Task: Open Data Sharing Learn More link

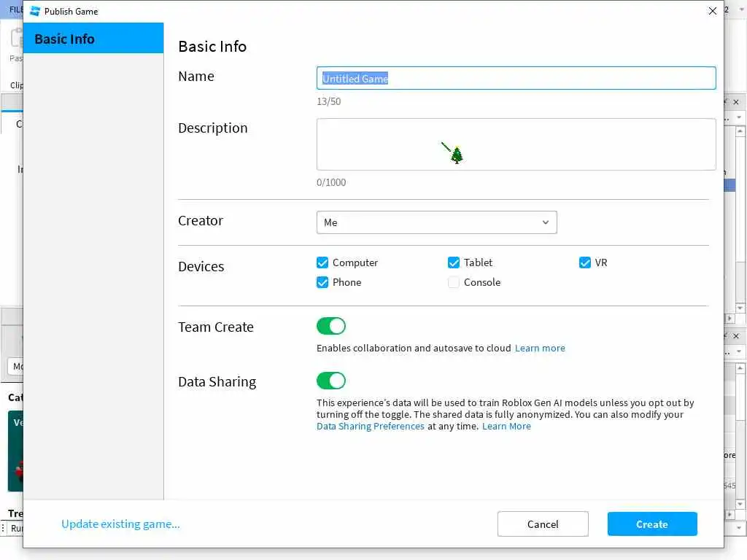Action: coord(506,426)
